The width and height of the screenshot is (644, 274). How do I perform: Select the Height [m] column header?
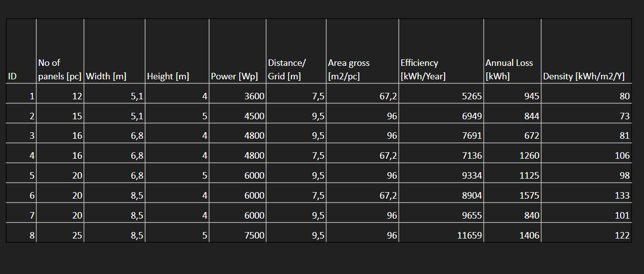(x=168, y=76)
